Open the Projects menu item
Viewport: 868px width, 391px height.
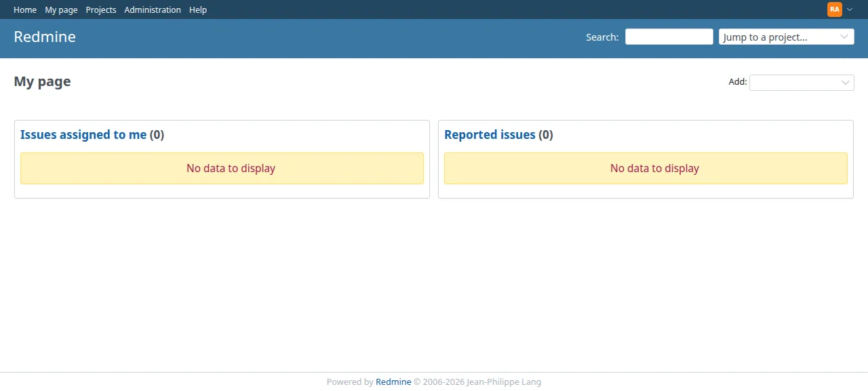[x=101, y=10]
